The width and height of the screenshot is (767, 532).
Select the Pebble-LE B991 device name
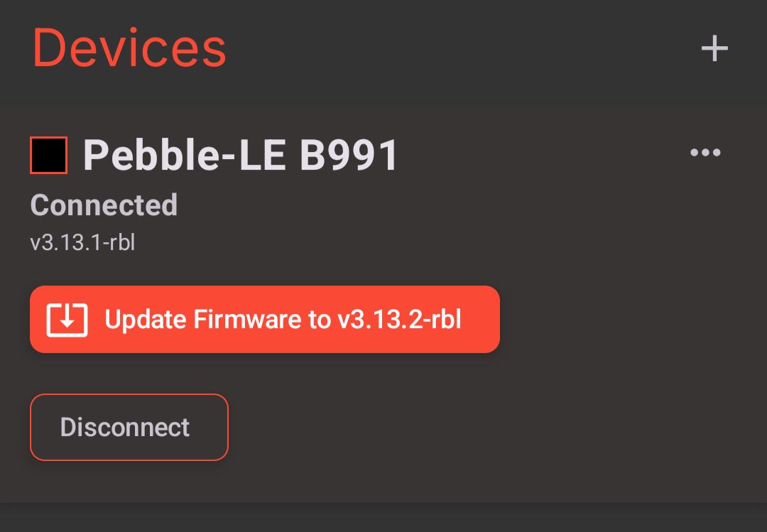[x=241, y=156]
